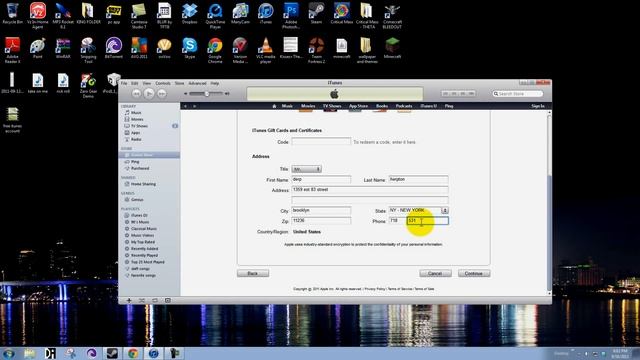Click the gift card Code field

[x=321, y=142]
